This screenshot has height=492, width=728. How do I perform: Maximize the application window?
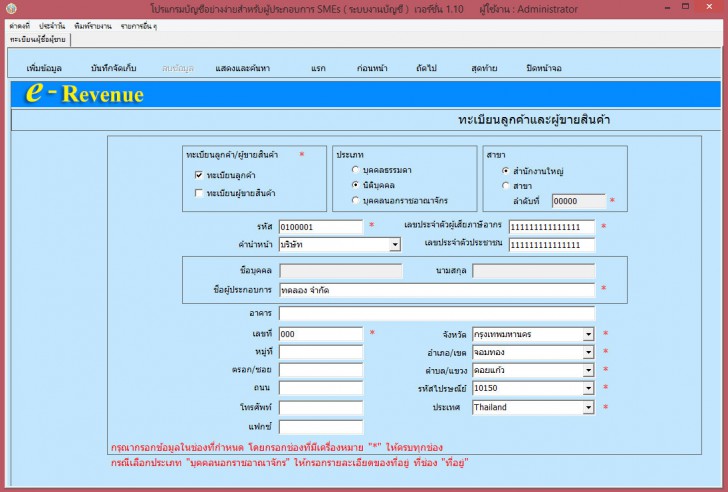coord(685,7)
